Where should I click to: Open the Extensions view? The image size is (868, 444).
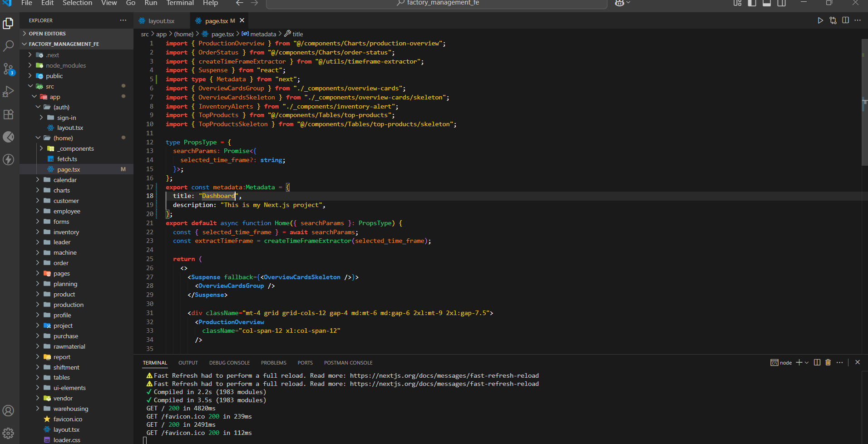(x=8, y=114)
